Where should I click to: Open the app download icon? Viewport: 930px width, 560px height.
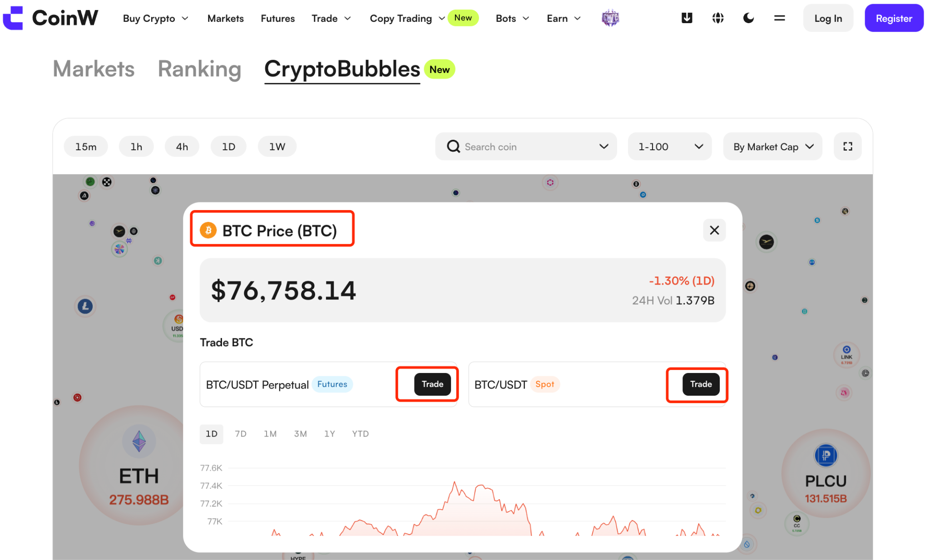[687, 18]
